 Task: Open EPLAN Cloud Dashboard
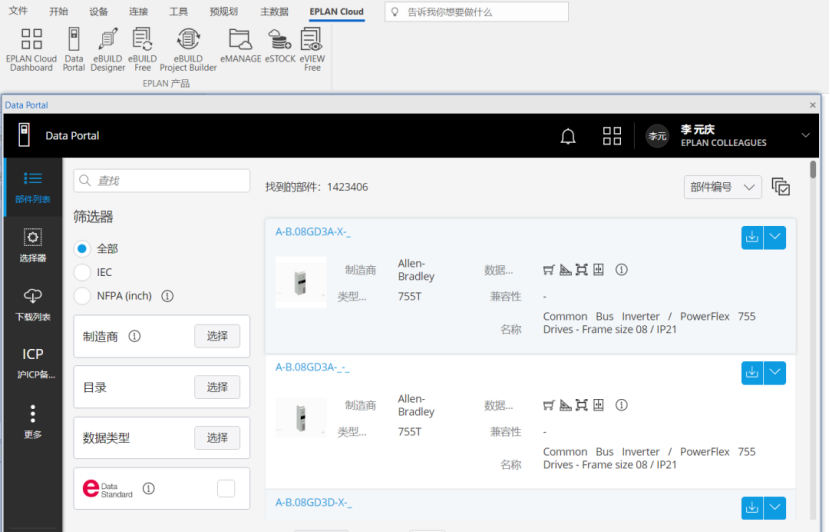pos(31,49)
